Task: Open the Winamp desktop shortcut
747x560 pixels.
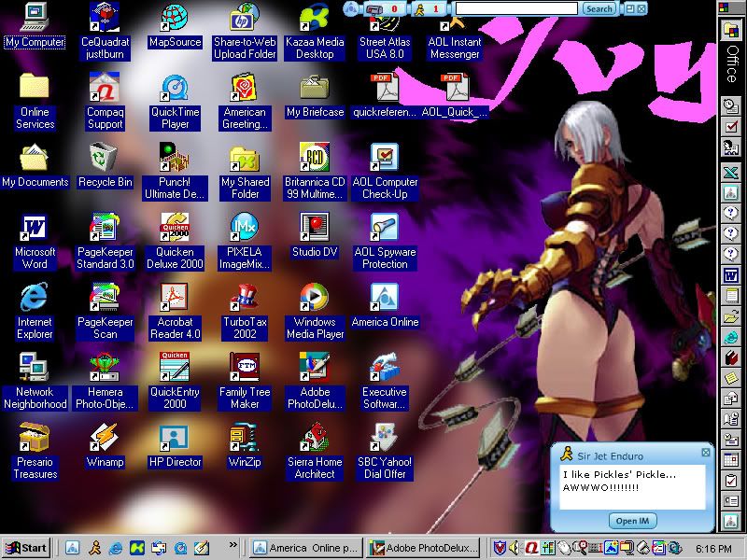Action: tap(105, 438)
